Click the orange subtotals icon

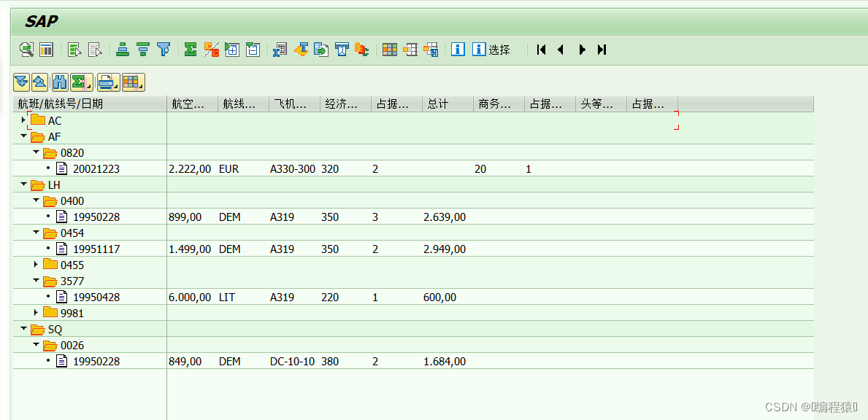212,50
